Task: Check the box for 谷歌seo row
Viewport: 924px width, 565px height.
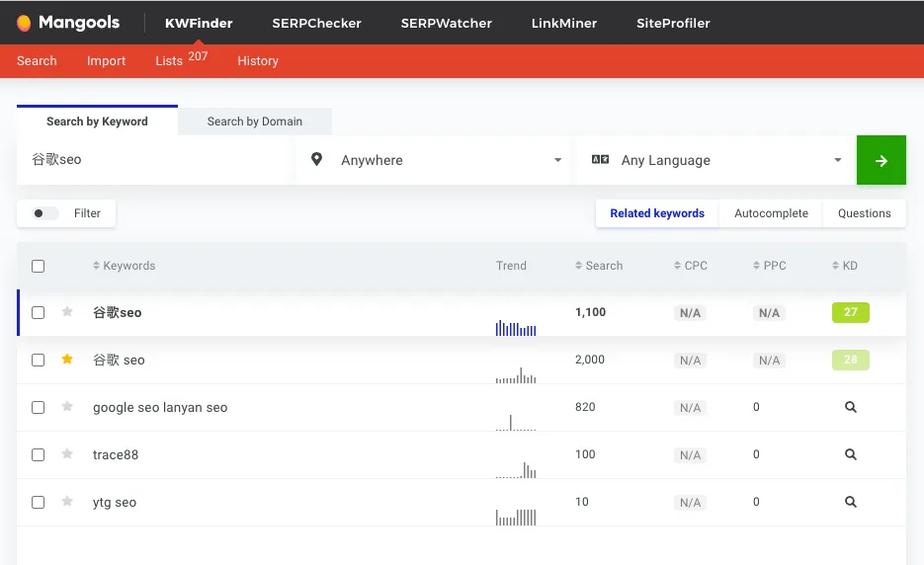Action: [x=38, y=313]
